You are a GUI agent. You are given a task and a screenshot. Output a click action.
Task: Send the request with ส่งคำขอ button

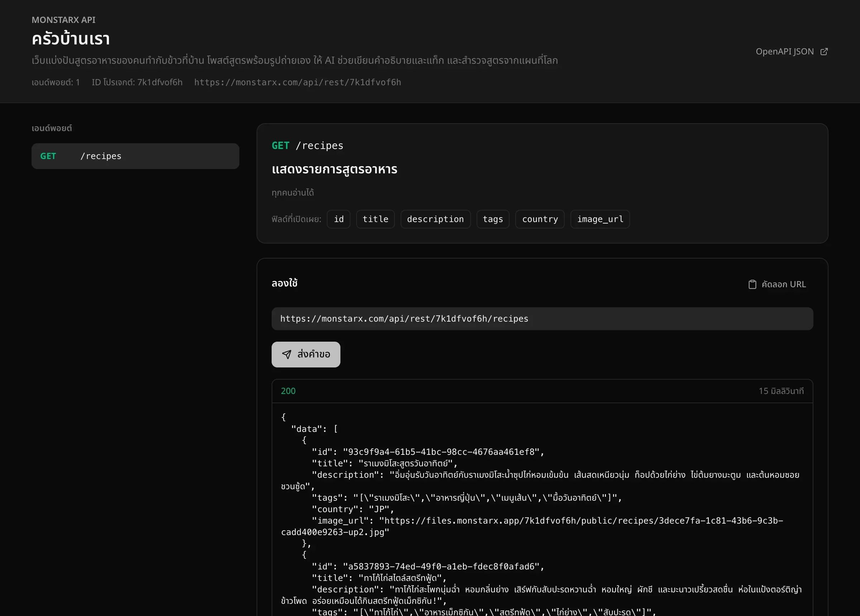(306, 355)
